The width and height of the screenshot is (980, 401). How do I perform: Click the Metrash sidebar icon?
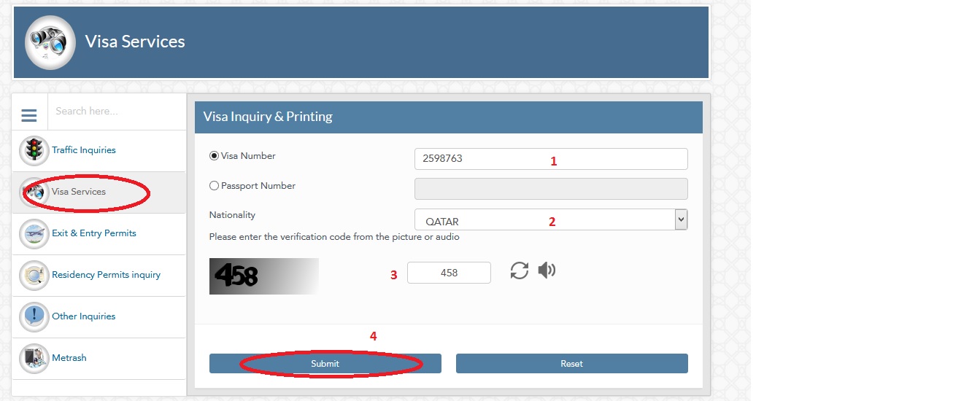pyautogui.click(x=34, y=359)
